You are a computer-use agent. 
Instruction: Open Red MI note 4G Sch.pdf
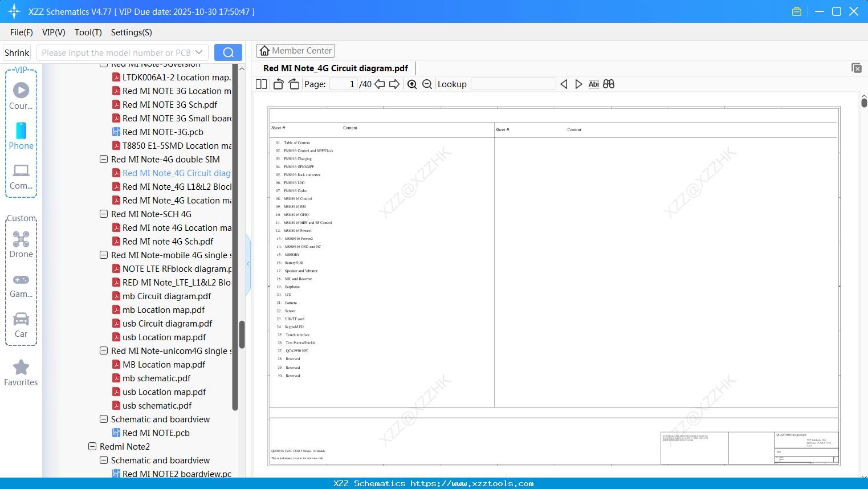point(163,242)
